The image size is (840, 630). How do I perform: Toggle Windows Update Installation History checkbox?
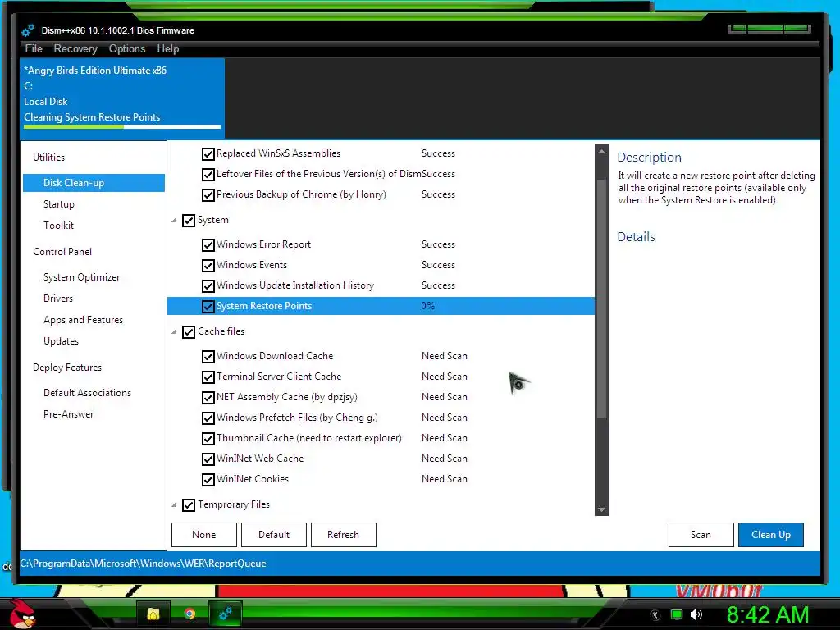[208, 286]
